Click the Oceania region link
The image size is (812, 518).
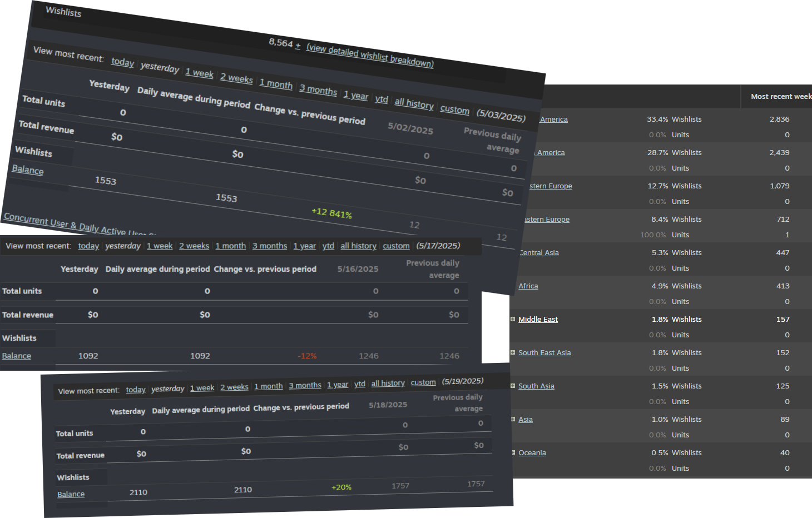532,452
